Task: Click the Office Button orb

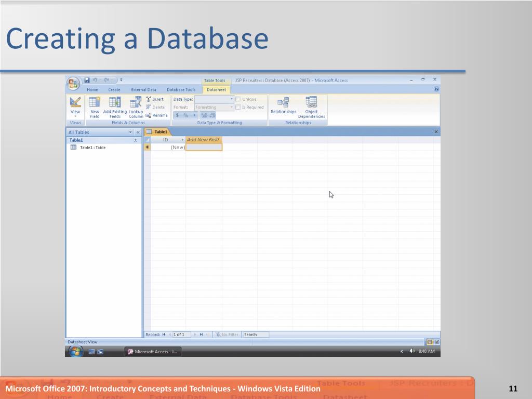Action: click(73, 84)
